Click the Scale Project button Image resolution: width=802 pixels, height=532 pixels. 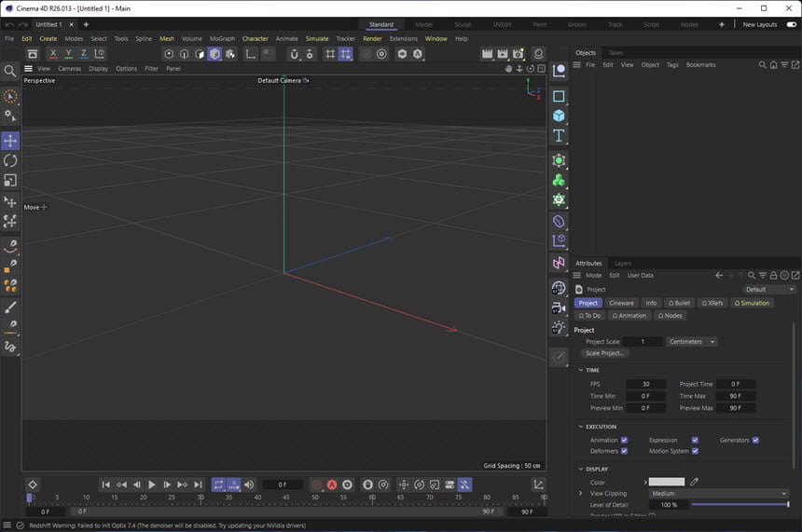604,353
